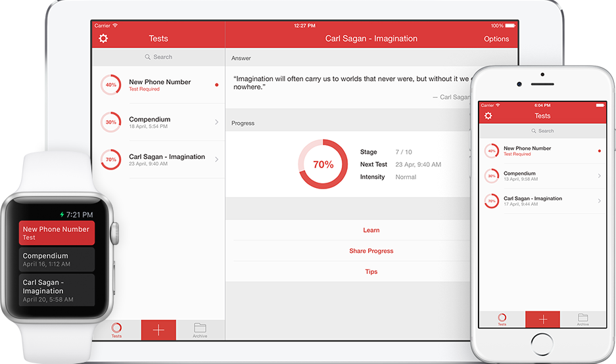The height and width of the screenshot is (364, 616).
Task: Select Tests tab icon on iPad
Action: coord(116,329)
